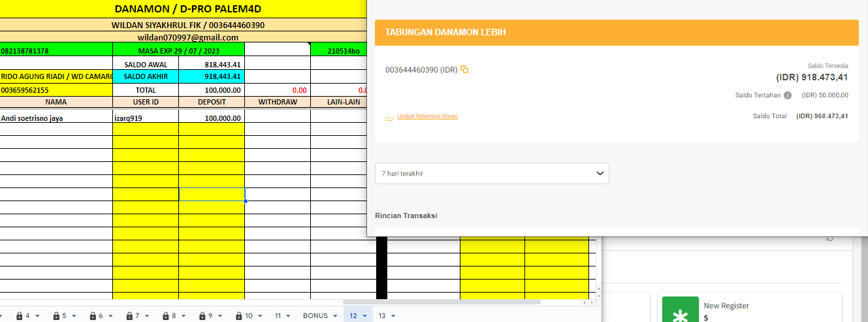Expand the 7 hari terakhir period dropdown
This screenshot has height=322, width=868.
click(x=492, y=173)
